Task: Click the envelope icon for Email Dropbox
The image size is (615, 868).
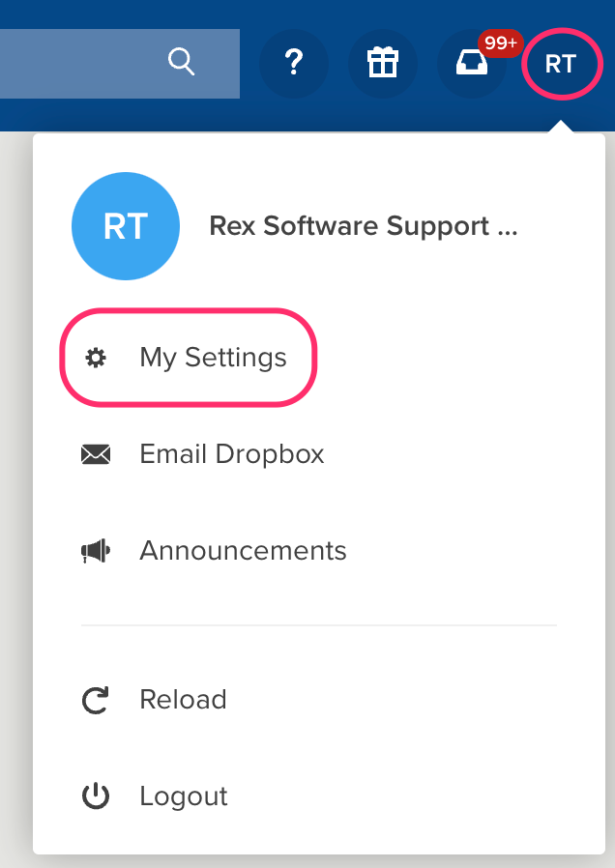Action: coord(96,454)
